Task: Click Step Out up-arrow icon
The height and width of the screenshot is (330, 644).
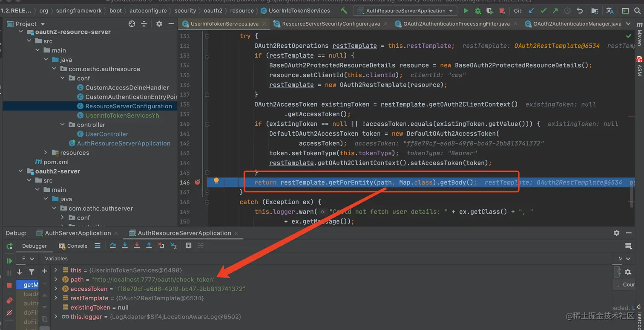Action: point(149,246)
